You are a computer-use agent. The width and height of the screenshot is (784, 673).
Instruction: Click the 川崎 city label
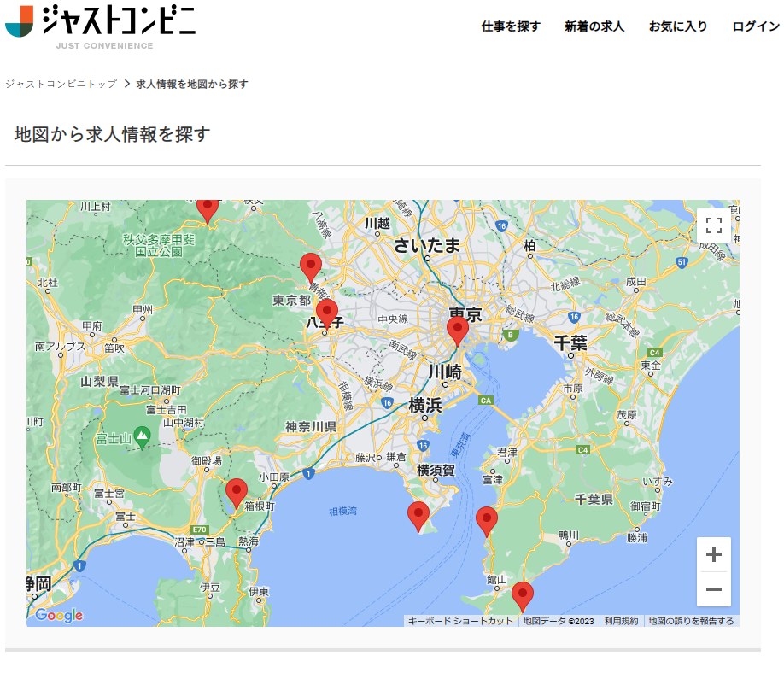point(445,372)
